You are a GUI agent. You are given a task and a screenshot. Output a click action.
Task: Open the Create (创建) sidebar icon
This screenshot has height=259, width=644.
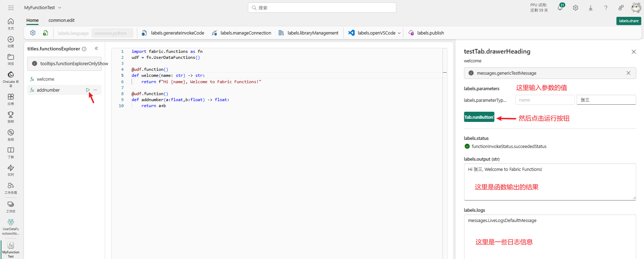[11, 42]
